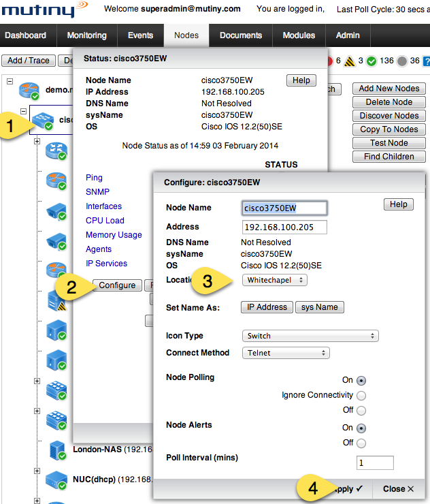
Task: Select the Nodes tab
Action: 186,35
